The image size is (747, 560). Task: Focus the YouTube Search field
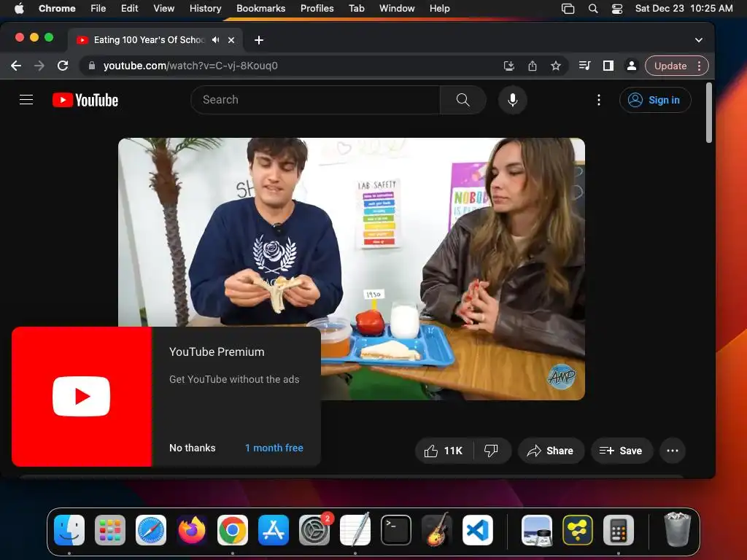pyautogui.click(x=315, y=99)
